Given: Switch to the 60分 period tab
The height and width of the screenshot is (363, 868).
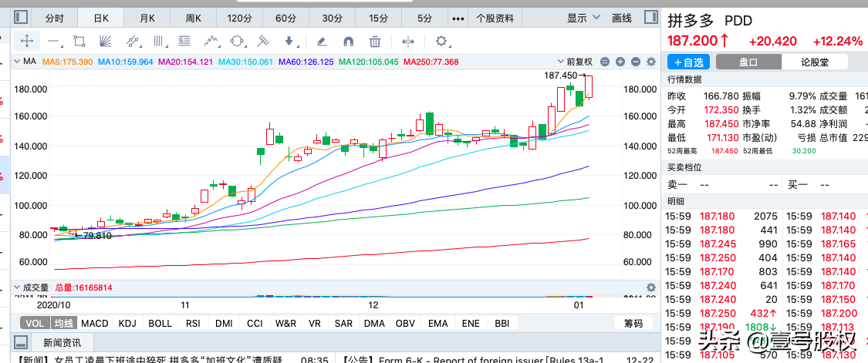Looking at the screenshot, I should coord(285,18).
